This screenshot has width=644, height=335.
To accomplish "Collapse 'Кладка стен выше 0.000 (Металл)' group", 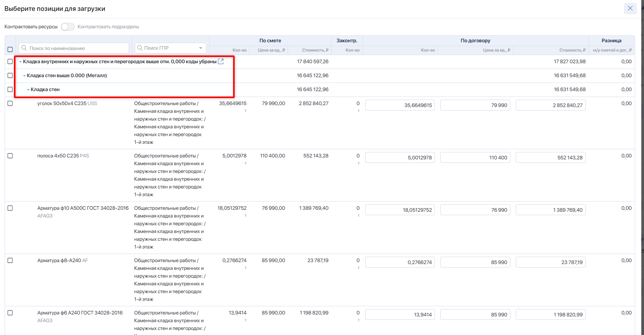I will click(24, 76).
